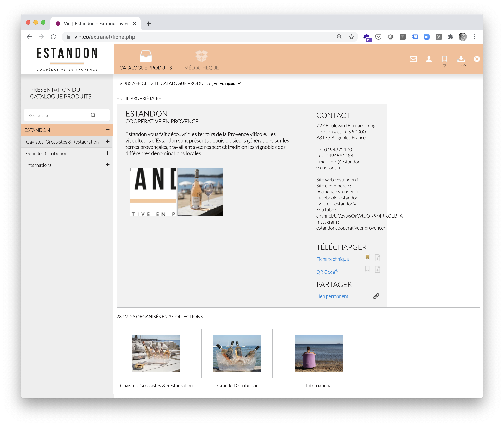Image resolution: width=504 pixels, height=426 pixels.
Task: Open the Catalogue Produits tab
Action: (145, 59)
